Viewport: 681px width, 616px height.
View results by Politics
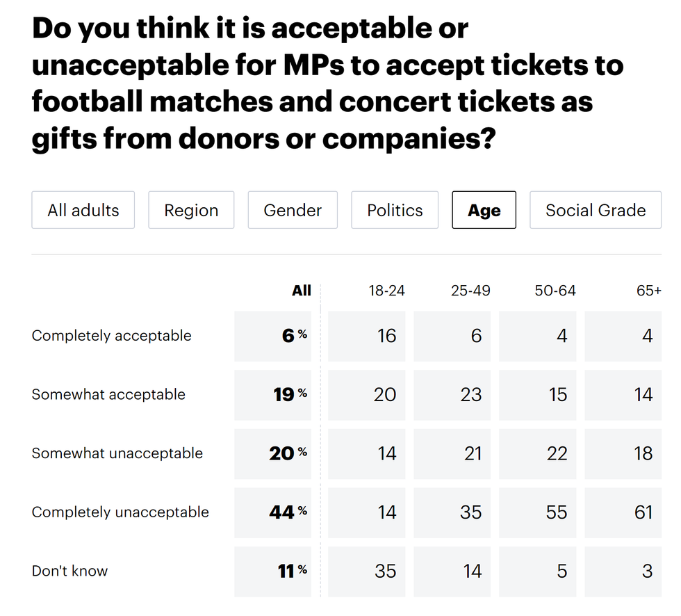[395, 209]
